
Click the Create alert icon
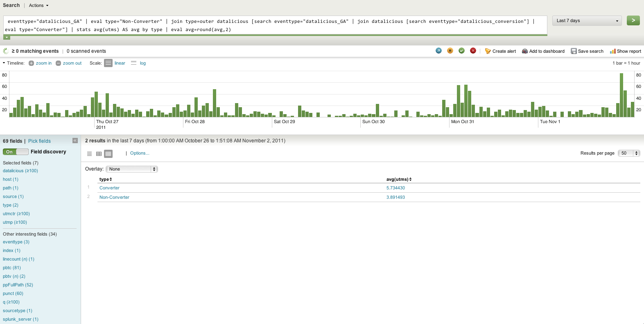pos(488,51)
